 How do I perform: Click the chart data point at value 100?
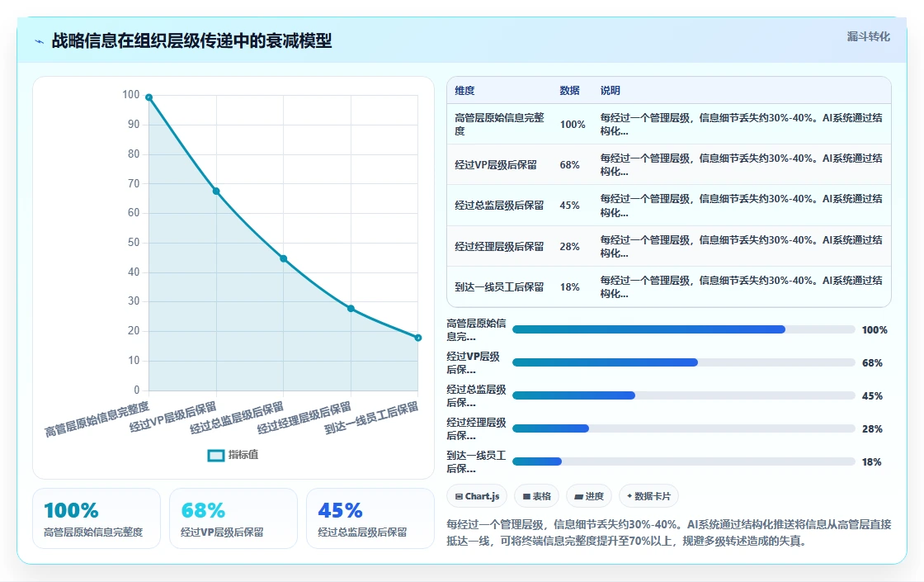149,97
